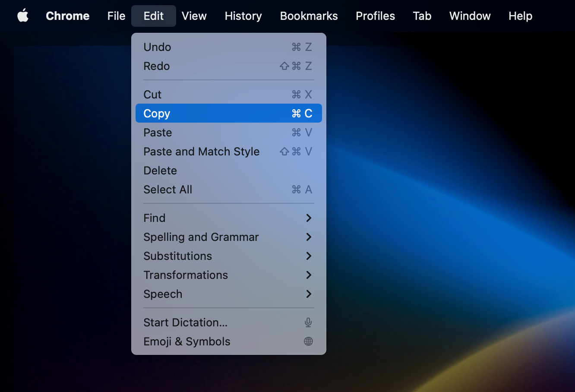Image resolution: width=575 pixels, height=392 pixels.
Task: Expand the Find submenu
Action: pos(229,218)
